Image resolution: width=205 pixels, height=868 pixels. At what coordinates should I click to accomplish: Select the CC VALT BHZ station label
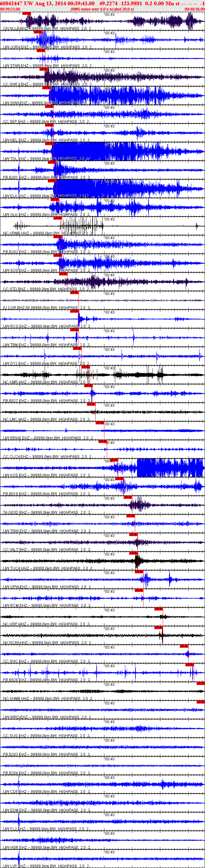point(47,550)
